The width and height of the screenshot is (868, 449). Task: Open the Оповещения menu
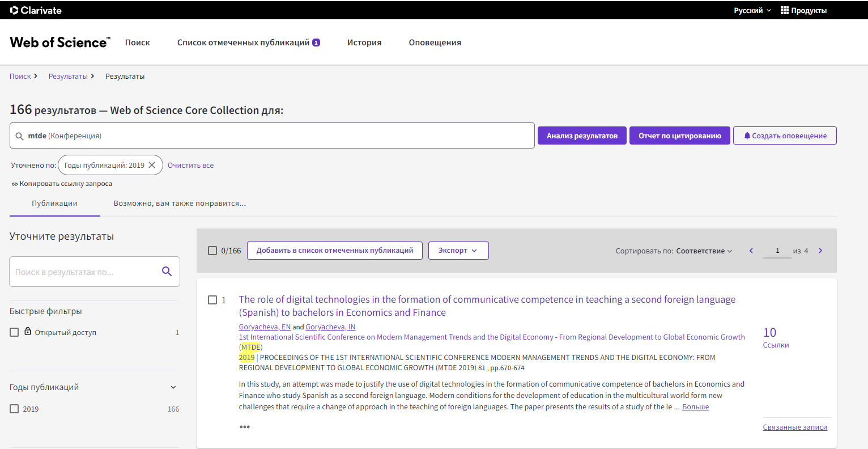tap(435, 43)
